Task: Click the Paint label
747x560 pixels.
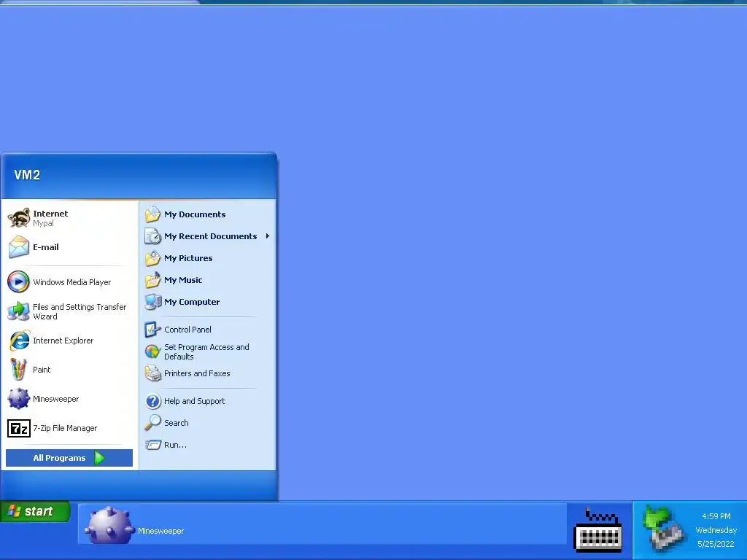Action: point(42,370)
